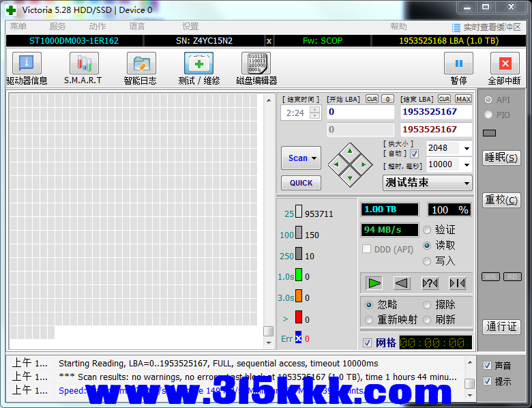The height and width of the screenshot is (408, 532).
Task: Click the green play scan button
Action: click(374, 283)
